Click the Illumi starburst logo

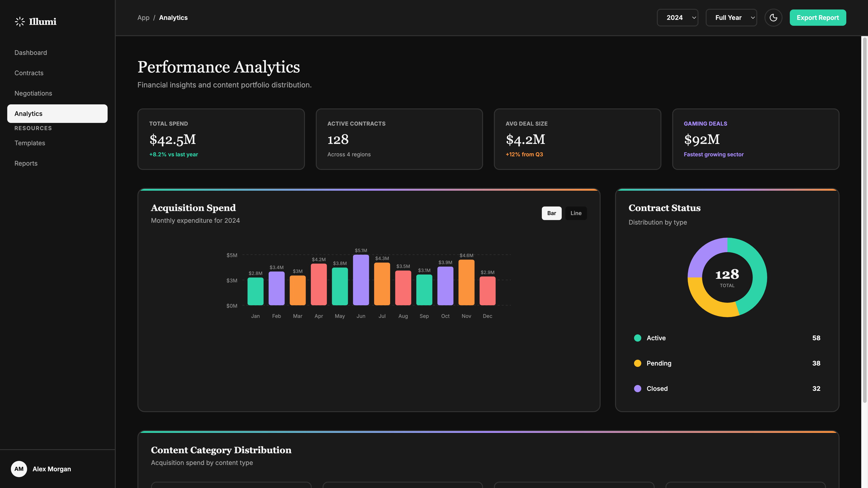(x=19, y=21)
